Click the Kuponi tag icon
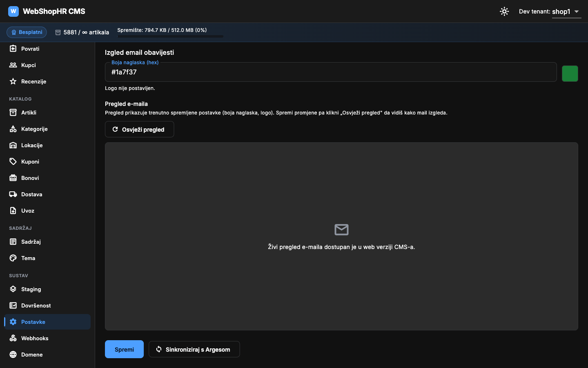This screenshot has width=588, height=368. click(13, 162)
